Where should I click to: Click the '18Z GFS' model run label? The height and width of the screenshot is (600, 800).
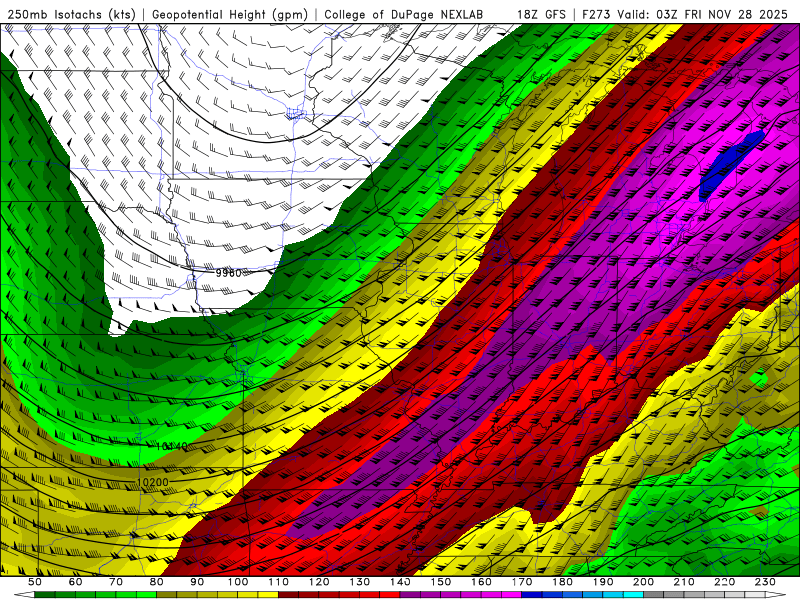click(541, 15)
